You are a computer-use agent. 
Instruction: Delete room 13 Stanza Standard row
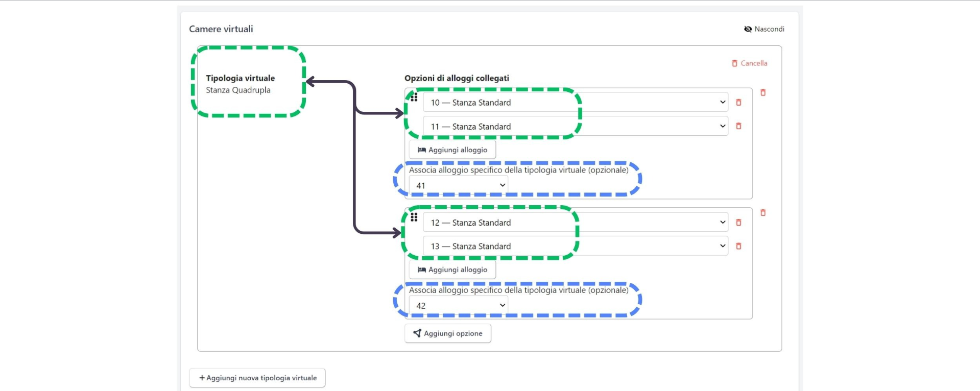(738, 246)
